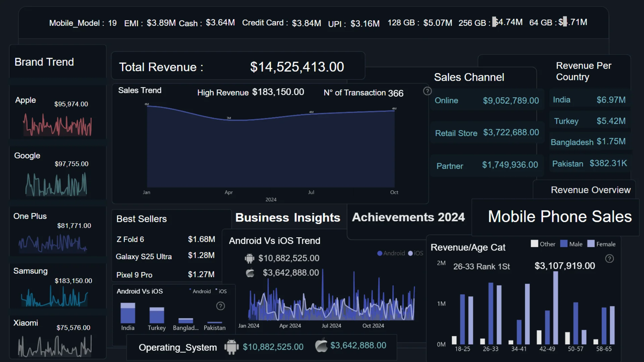This screenshot has height=362, width=644.
Task: Select the Online sales channel row
Action: 487,101
